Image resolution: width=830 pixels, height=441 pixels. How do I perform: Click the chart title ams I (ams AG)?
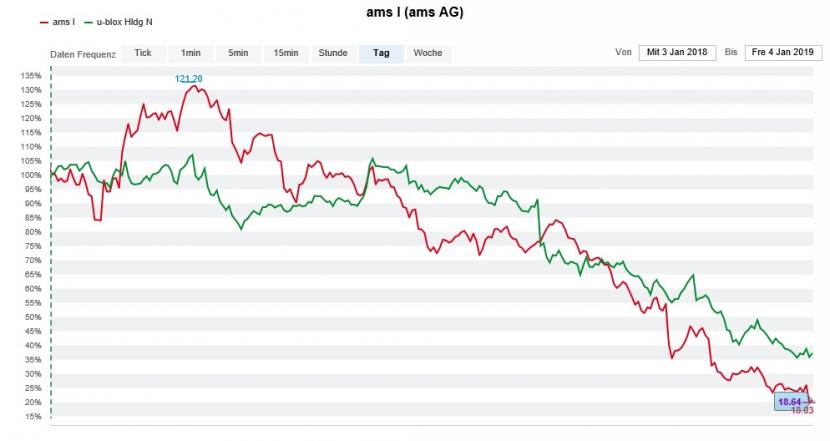415,13
